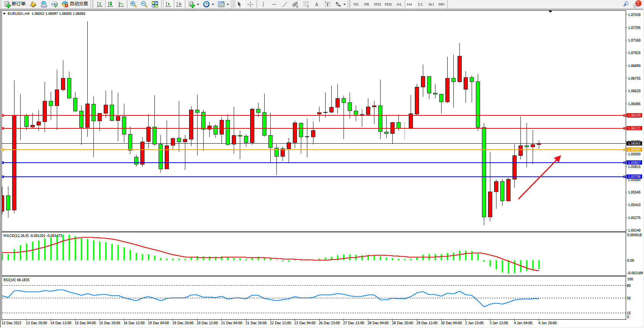
Task: Expand the periodicity clock dropdown
Action: pyautogui.click(x=213, y=4)
